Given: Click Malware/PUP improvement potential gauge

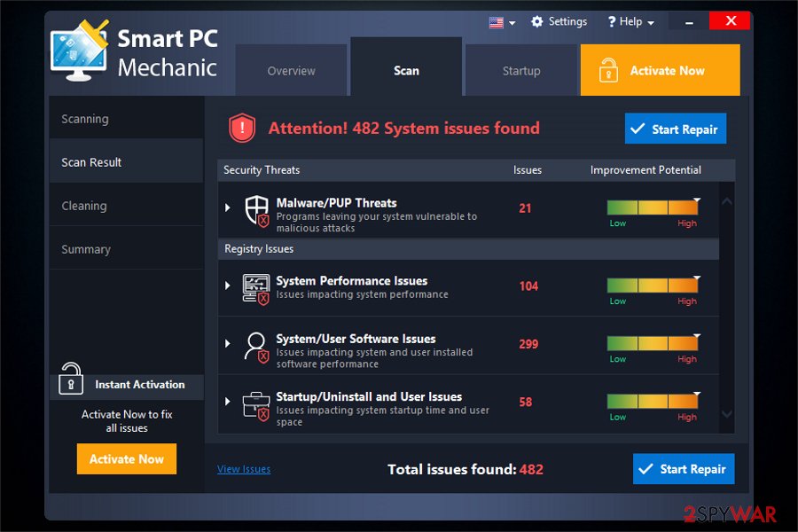Looking at the screenshot, I should click(x=653, y=207).
